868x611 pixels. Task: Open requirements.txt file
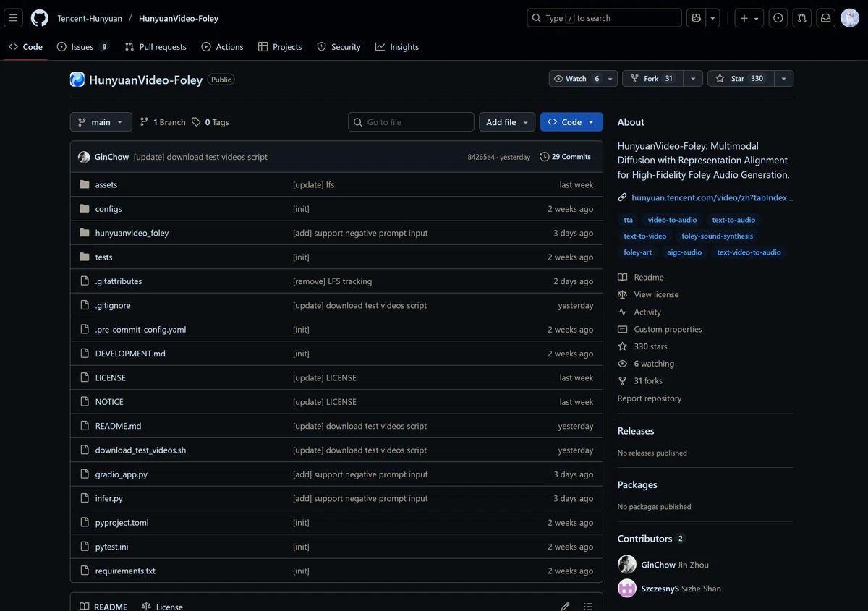[x=125, y=571]
